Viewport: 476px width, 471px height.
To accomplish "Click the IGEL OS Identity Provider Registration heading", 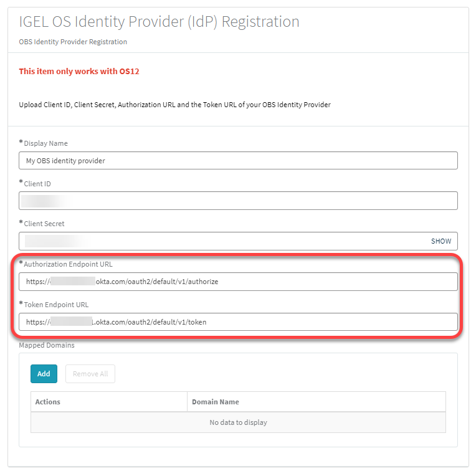I will point(159,22).
